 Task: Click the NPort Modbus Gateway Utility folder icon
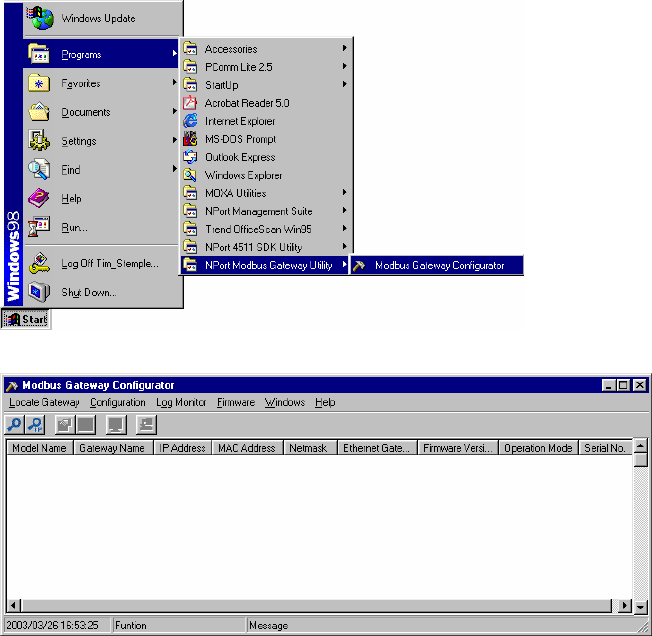click(x=190, y=265)
